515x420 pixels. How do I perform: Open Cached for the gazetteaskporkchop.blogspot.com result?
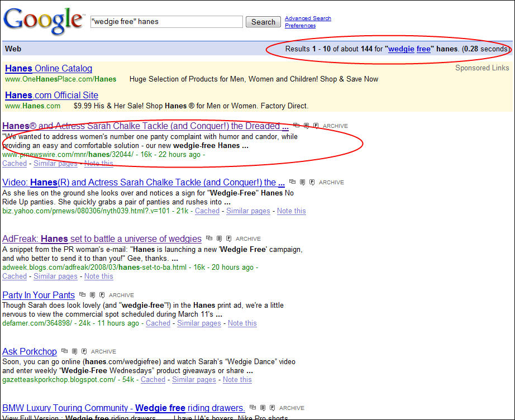click(153, 380)
